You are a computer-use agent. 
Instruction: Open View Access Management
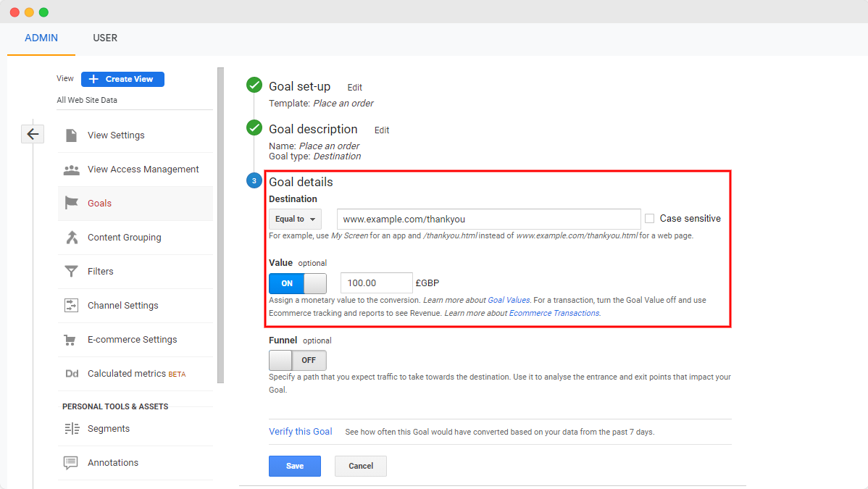tap(143, 169)
